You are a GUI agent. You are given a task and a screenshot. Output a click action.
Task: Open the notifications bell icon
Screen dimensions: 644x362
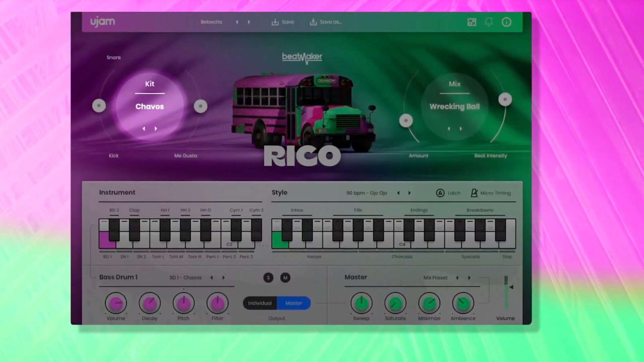[x=489, y=22]
